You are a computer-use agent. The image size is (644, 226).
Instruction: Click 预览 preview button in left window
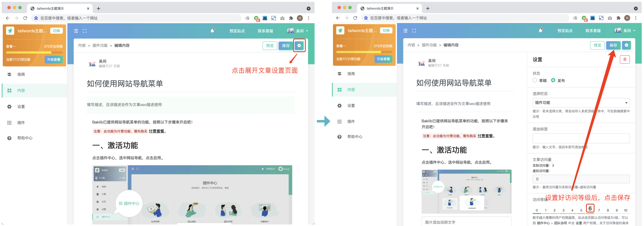pyautogui.click(x=270, y=46)
